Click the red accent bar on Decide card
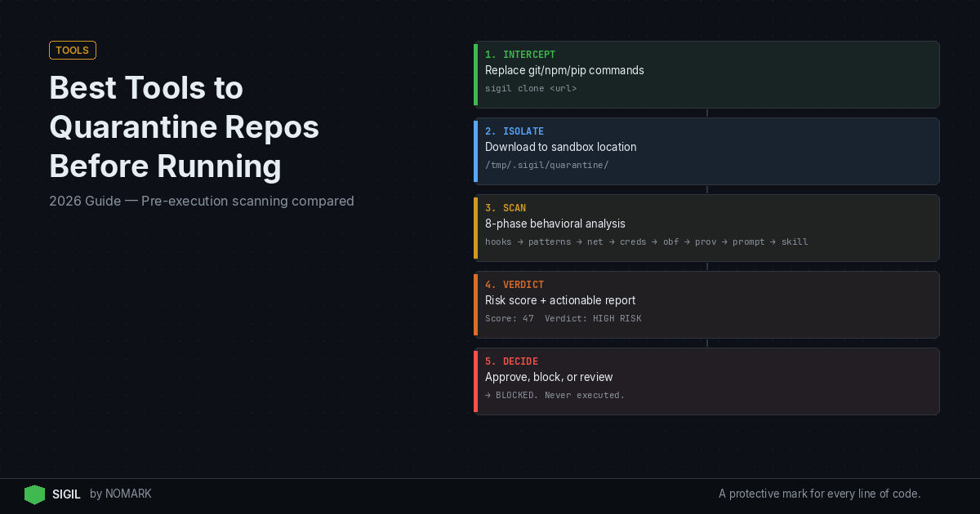Screen dimensions: 980x514 (475, 381)
